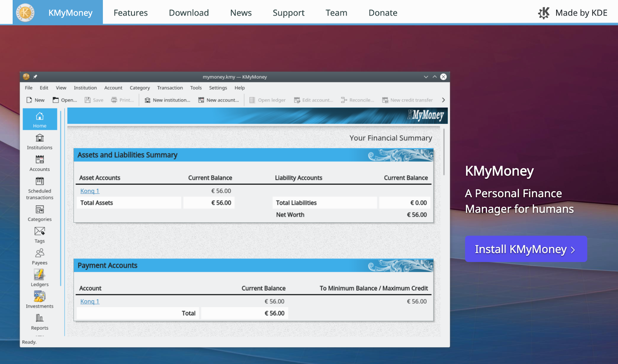Screen dimensions: 618x364
Task: Open Konq 1 under Payment Accounts
Action: 90,301
